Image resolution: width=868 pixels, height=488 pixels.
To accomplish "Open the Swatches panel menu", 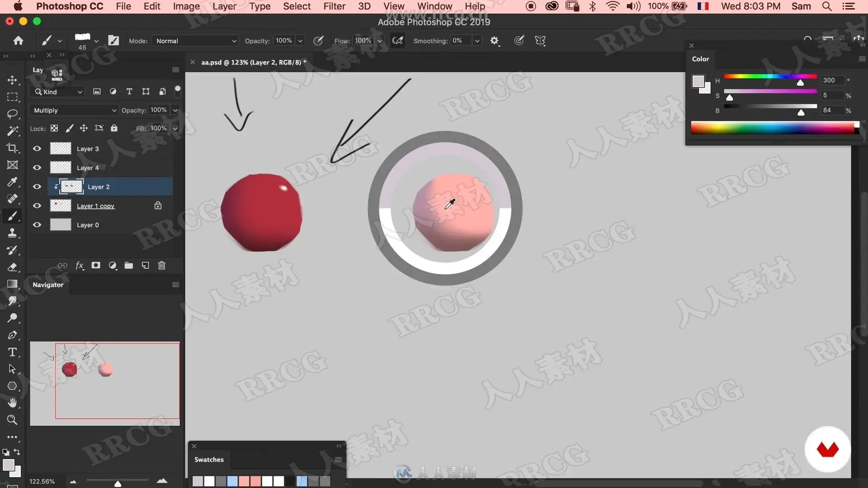I will coord(338,460).
